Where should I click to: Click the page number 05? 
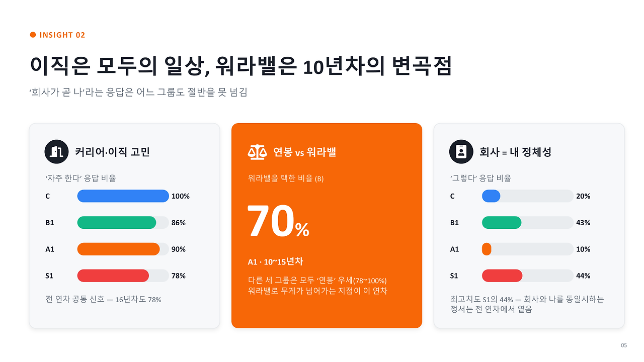[x=624, y=345]
